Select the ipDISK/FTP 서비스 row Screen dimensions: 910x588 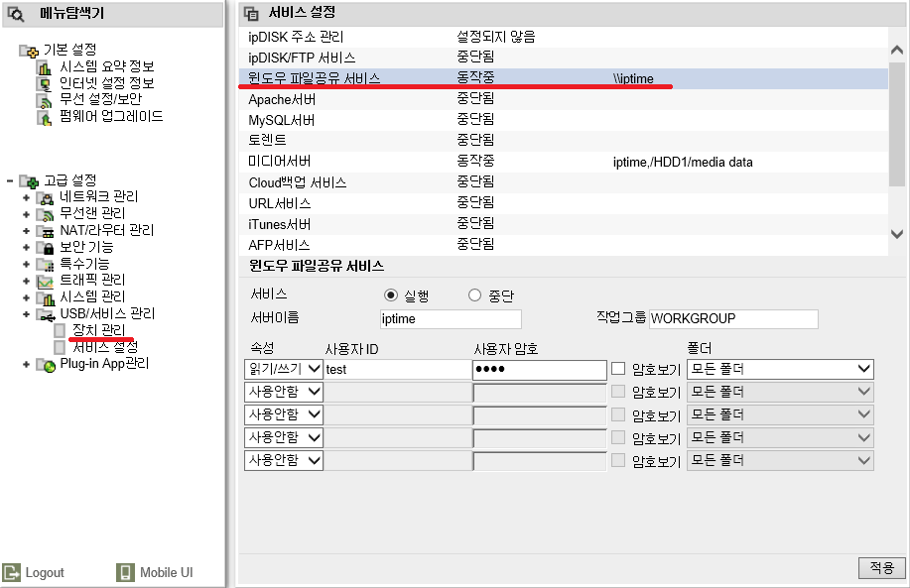coord(564,58)
